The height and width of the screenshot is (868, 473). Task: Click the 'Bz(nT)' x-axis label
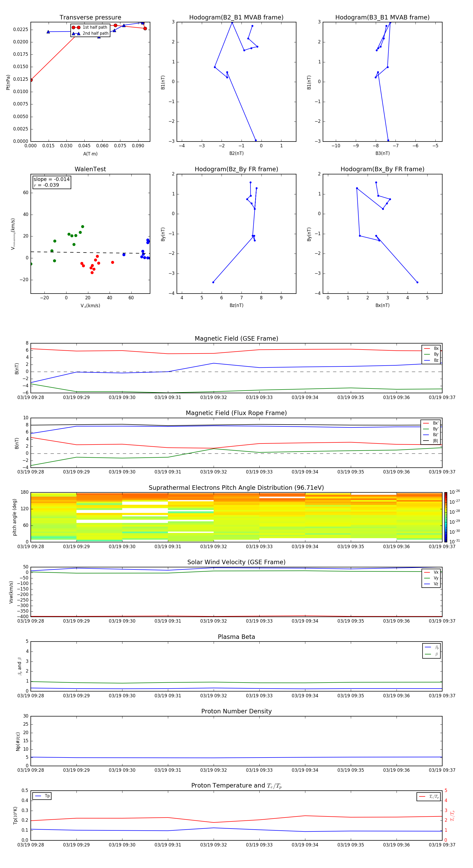click(236, 305)
